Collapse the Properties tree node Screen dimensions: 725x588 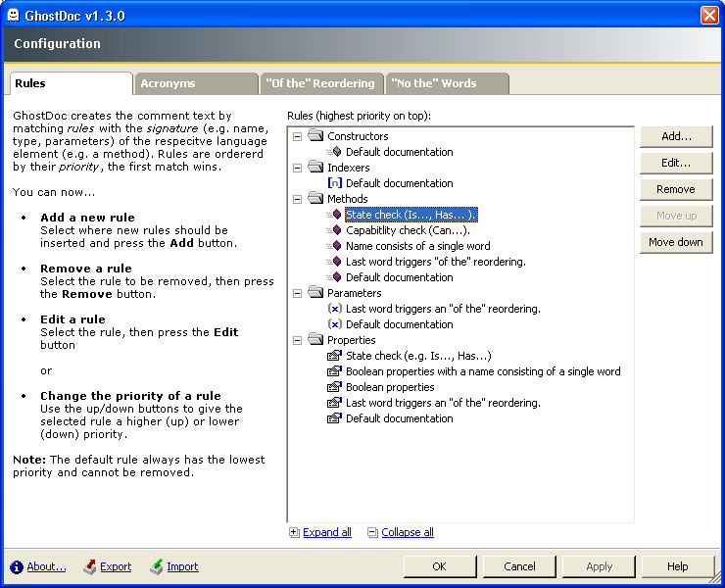tap(297, 340)
